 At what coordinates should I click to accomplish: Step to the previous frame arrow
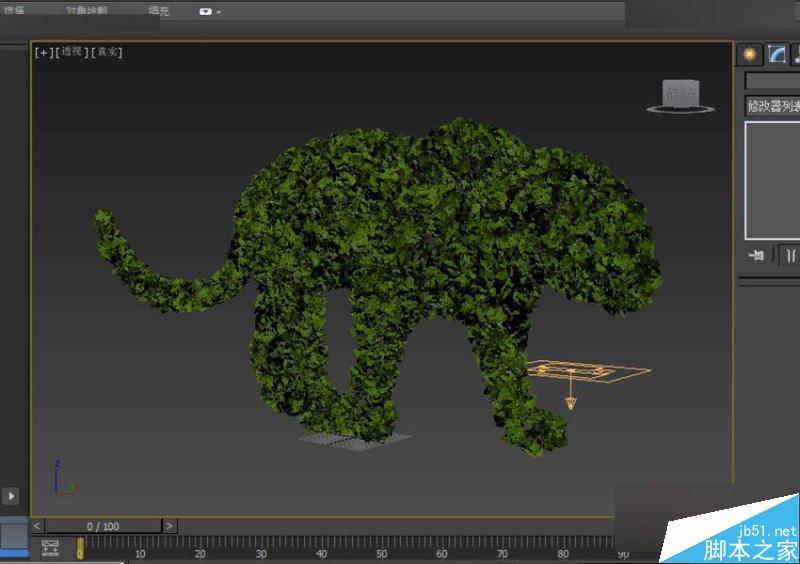pyautogui.click(x=38, y=525)
